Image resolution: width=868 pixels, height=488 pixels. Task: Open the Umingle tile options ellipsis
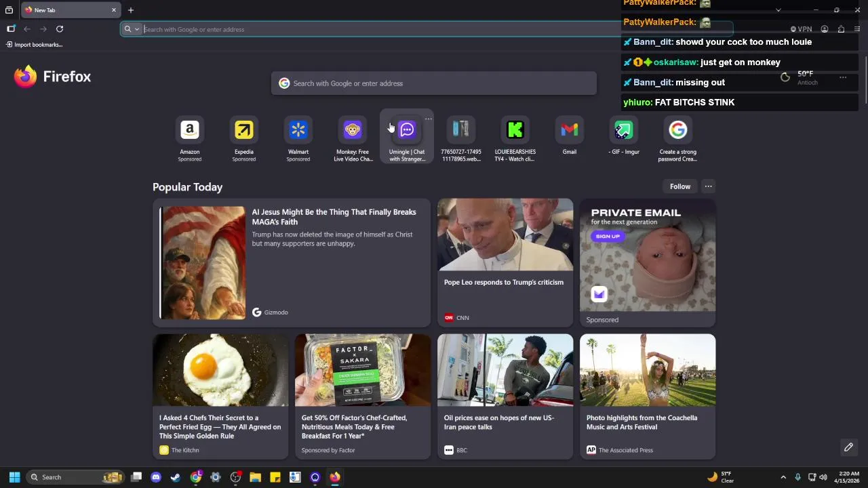428,119
